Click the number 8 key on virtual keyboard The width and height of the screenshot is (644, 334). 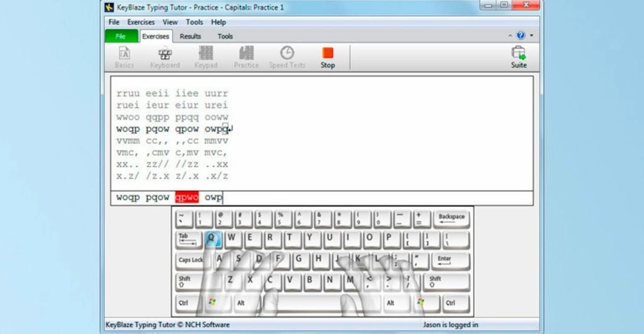point(343,218)
